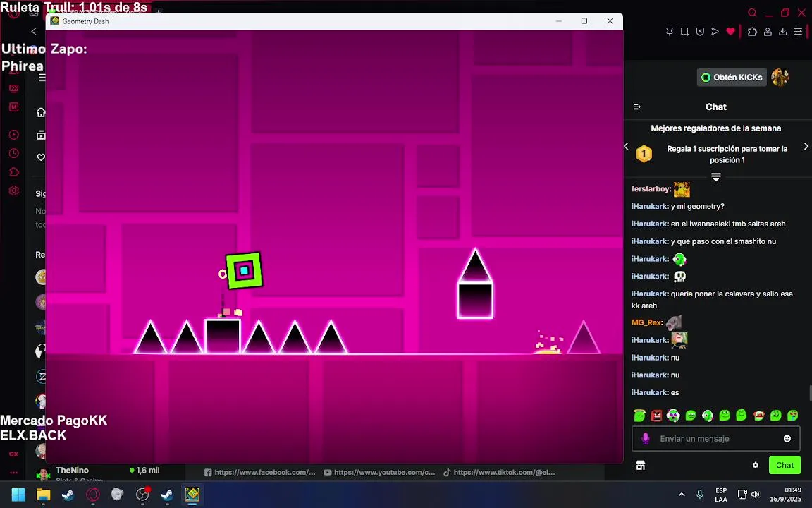Click the Mejores regaladores de la semana heading
The image size is (812, 508).
tap(715, 128)
